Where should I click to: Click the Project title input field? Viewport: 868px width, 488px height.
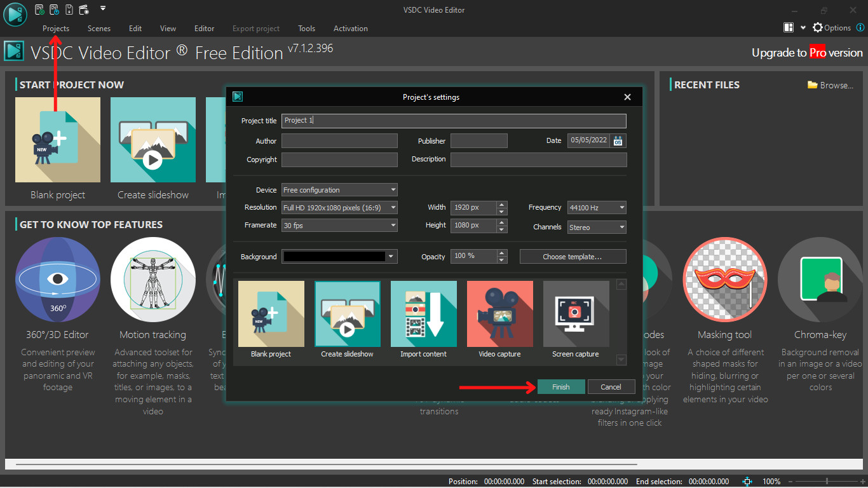tap(454, 121)
